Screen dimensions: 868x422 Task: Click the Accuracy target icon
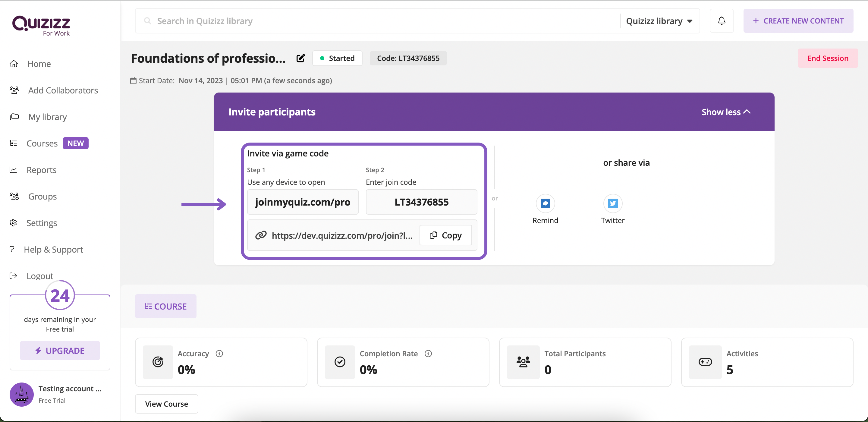click(158, 362)
